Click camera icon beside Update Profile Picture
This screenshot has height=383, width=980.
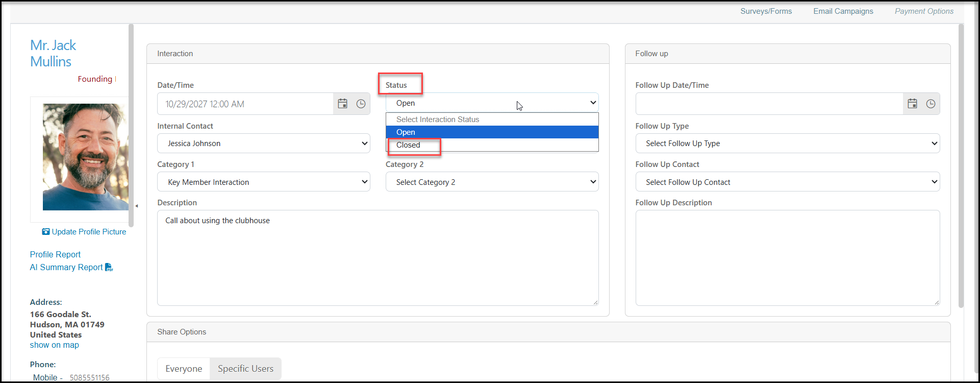point(46,232)
